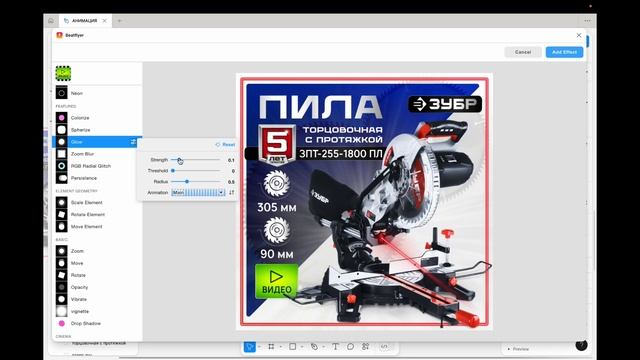Toggle Figma's Dev Mode switch
Image resolution: width=640 pixels, height=360 pixels.
point(384,347)
